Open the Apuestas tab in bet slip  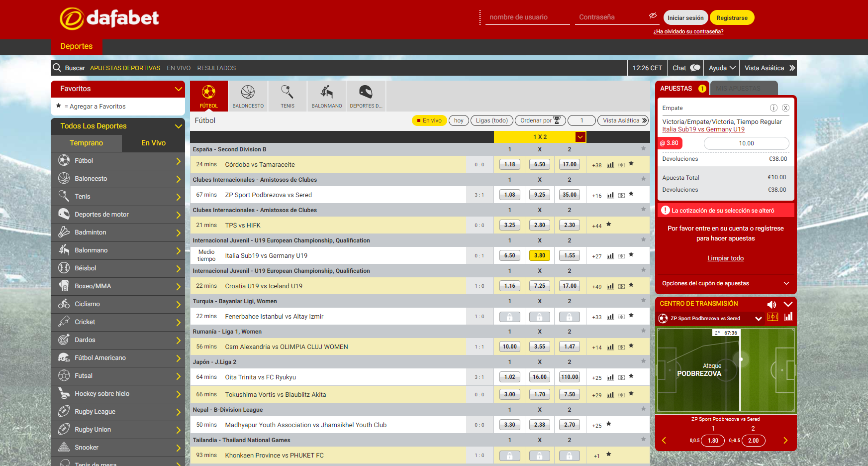pos(682,88)
